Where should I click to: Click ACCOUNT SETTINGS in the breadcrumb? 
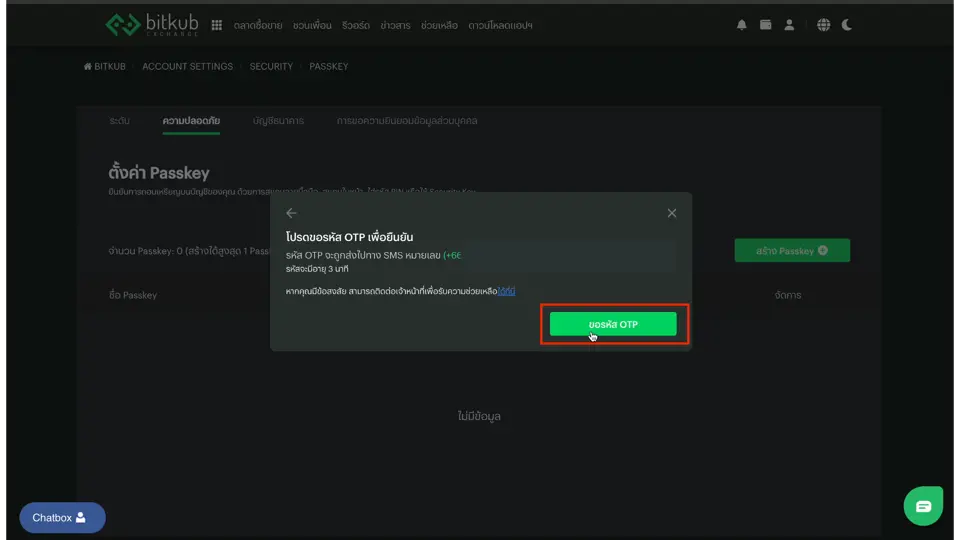187,67
